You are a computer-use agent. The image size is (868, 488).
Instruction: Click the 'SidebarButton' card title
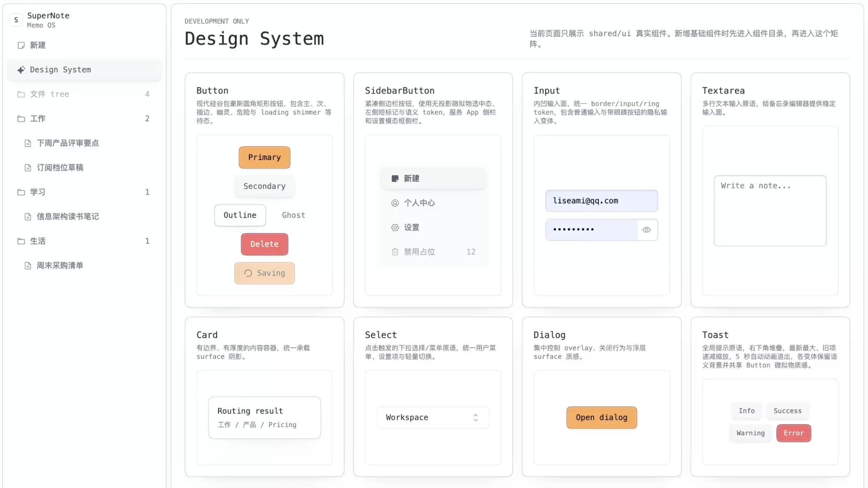point(399,91)
